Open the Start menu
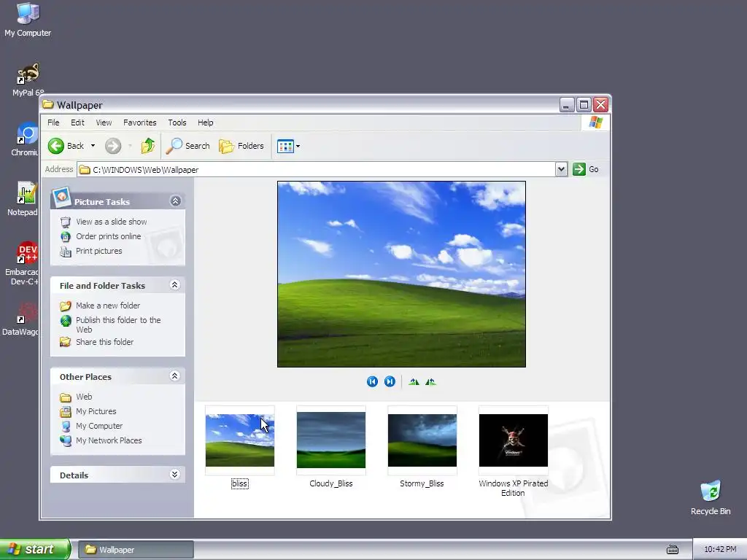Screen dimensions: 747x560 coord(35,549)
